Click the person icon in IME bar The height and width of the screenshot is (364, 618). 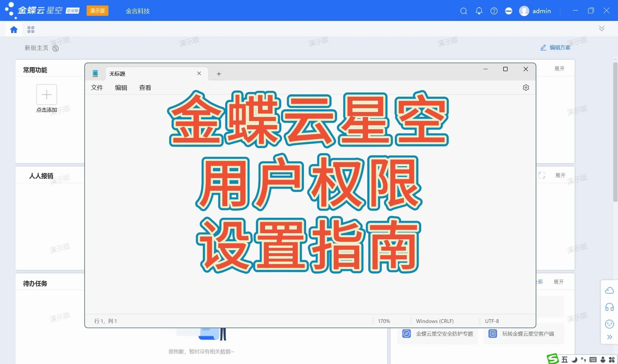[x=602, y=360]
